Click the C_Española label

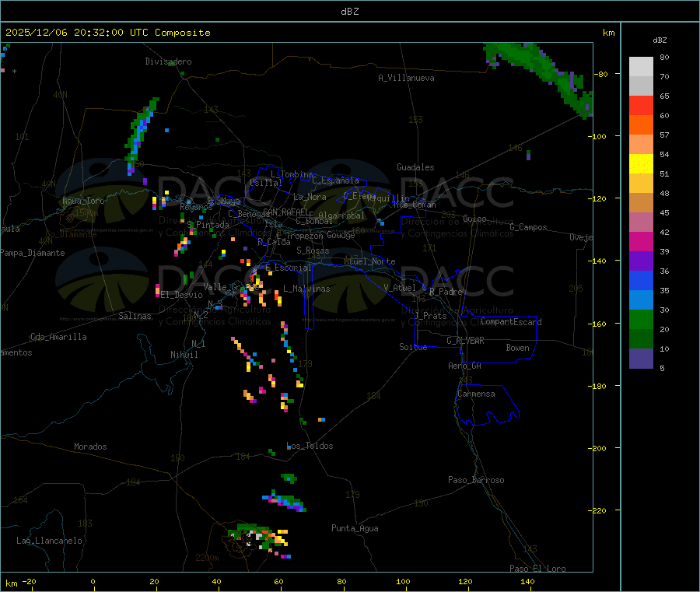click(336, 180)
